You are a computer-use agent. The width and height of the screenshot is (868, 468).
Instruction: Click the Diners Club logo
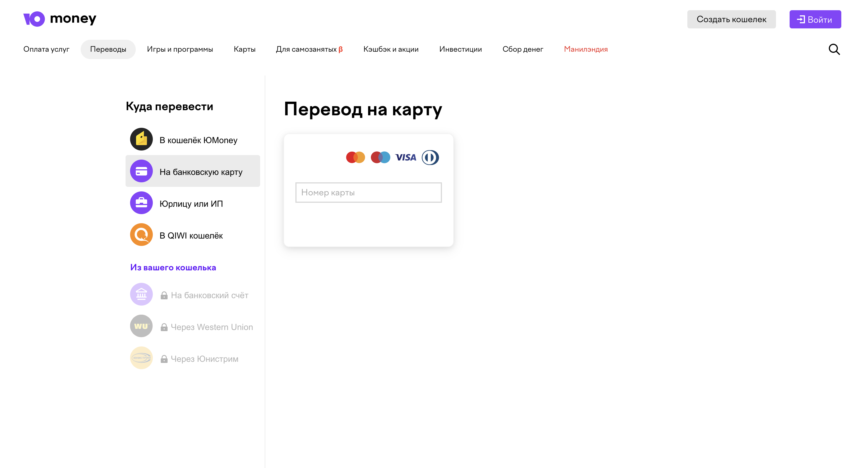pyautogui.click(x=430, y=157)
